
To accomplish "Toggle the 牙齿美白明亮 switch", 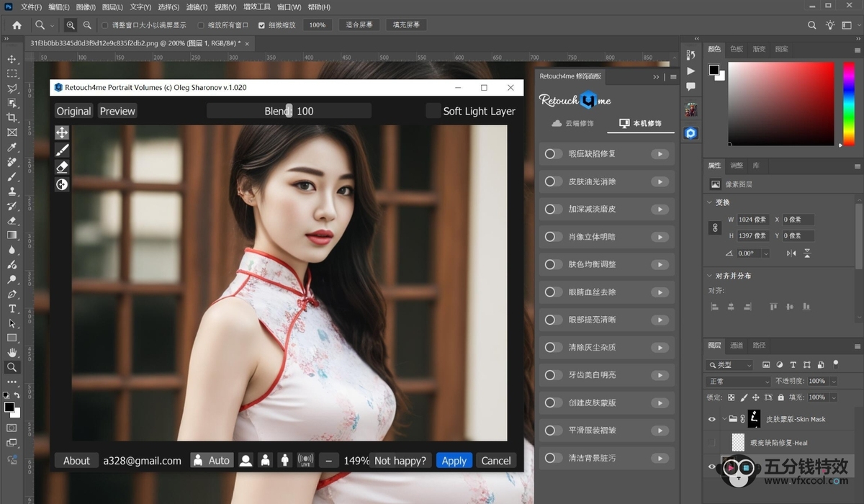I will [x=553, y=375].
